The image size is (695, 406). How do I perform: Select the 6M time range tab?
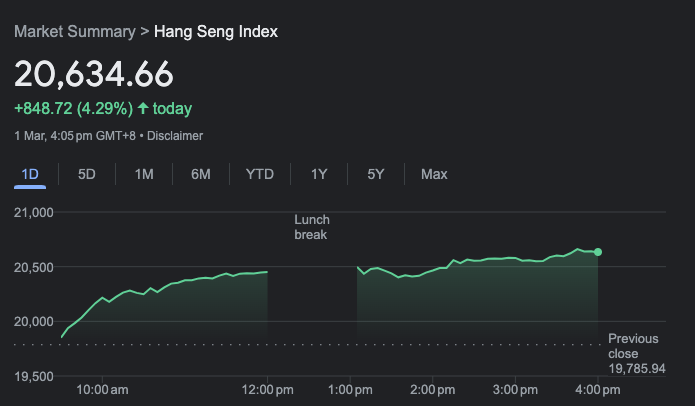(x=201, y=174)
